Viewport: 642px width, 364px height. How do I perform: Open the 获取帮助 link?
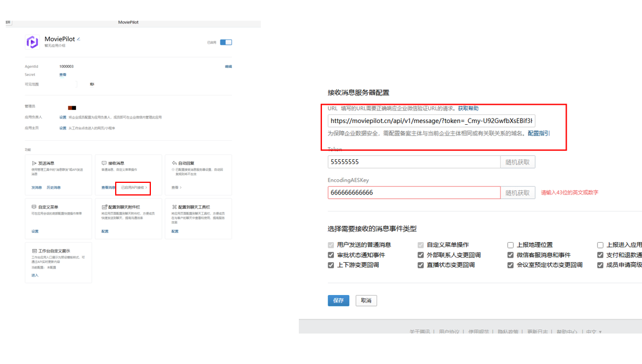[x=468, y=108]
